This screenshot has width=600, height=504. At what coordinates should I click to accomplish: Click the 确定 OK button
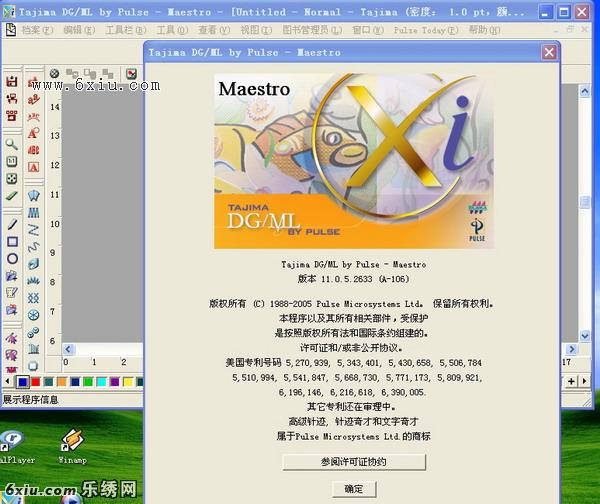[354, 489]
